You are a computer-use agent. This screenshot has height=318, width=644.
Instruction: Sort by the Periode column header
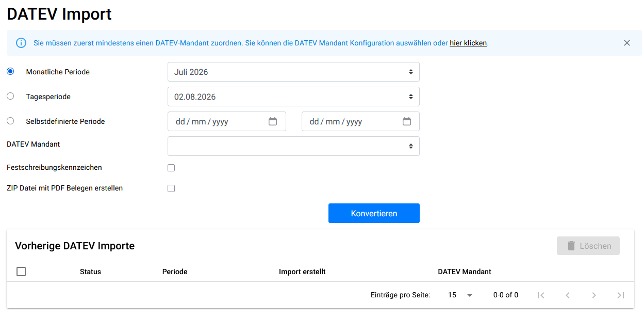pos(175,272)
